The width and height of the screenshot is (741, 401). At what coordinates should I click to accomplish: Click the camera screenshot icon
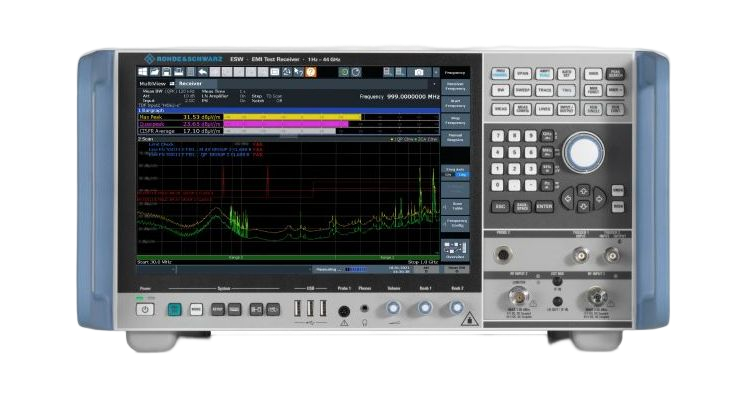[x=419, y=72]
